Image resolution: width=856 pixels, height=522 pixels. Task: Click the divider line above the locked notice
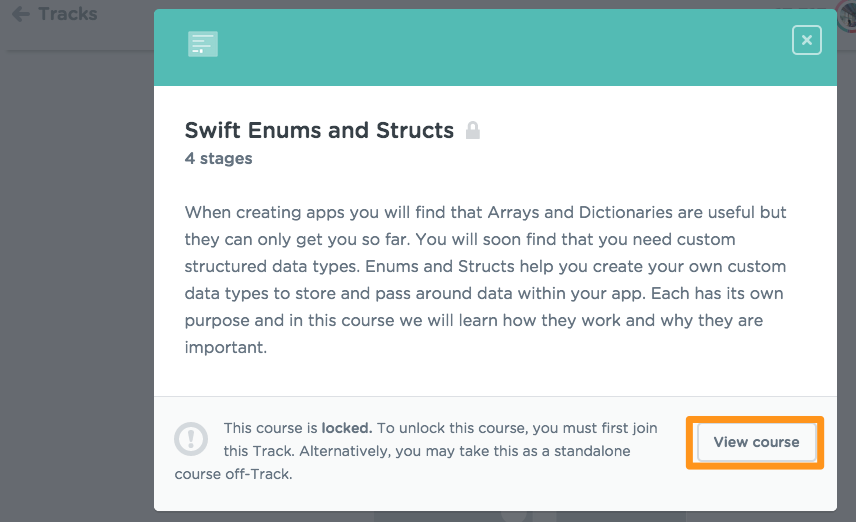pyautogui.click(x=495, y=396)
